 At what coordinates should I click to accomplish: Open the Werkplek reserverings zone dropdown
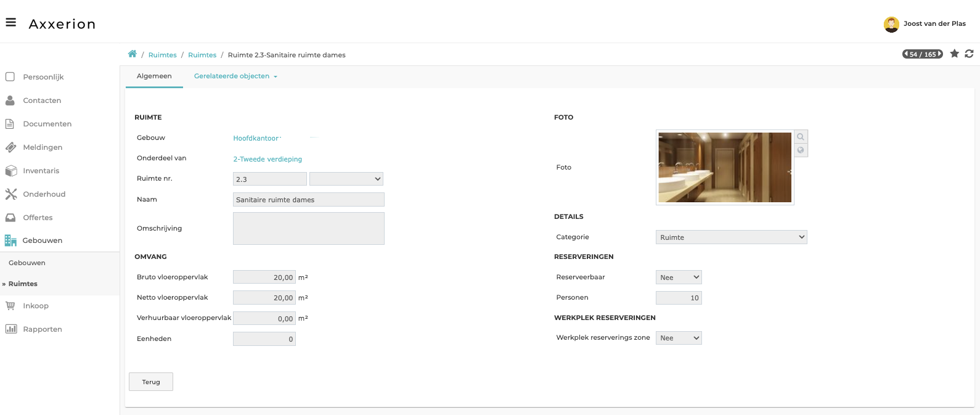coord(678,338)
